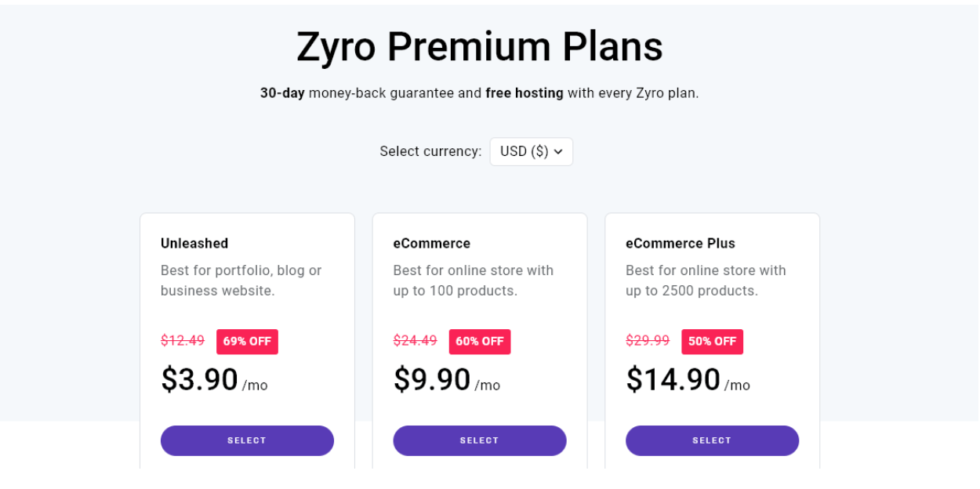Select the eCommerce Plus plan button
This screenshot has width=980, height=489.
pos(712,440)
